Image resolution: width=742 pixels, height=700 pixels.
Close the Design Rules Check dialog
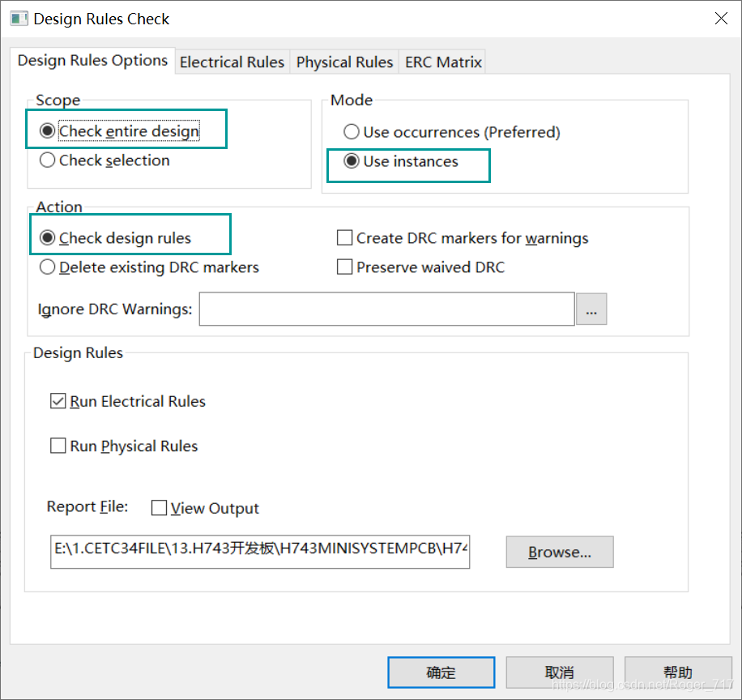719,19
